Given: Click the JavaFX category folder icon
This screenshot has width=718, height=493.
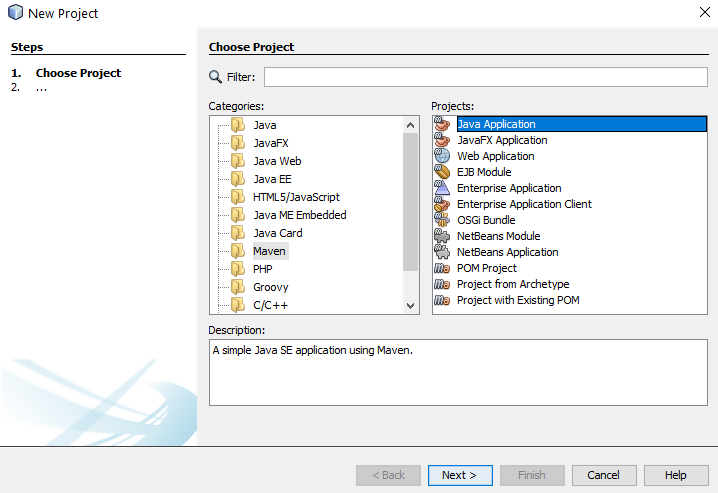Looking at the screenshot, I should tap(238, 143).
